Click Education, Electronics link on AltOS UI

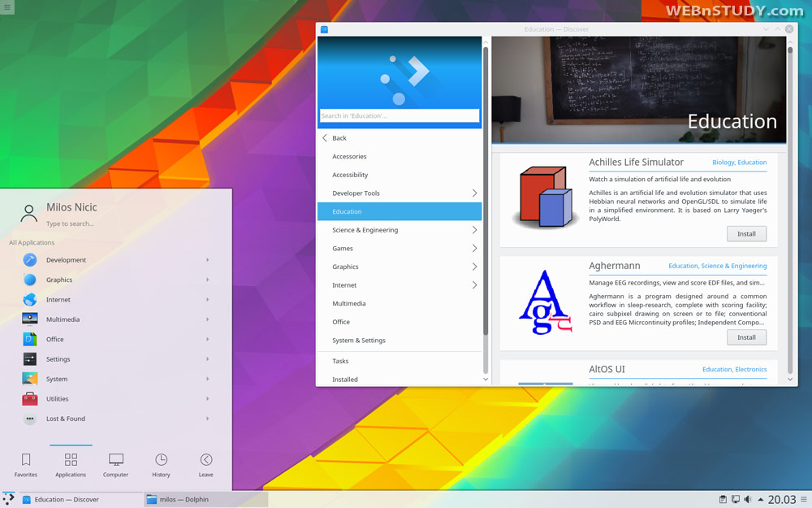[734, 370]
